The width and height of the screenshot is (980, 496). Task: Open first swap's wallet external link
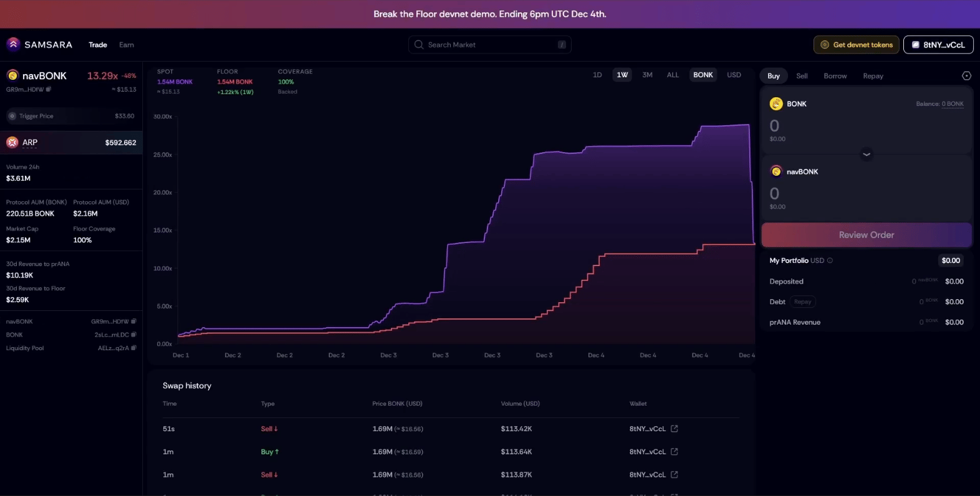click(675, 429)
